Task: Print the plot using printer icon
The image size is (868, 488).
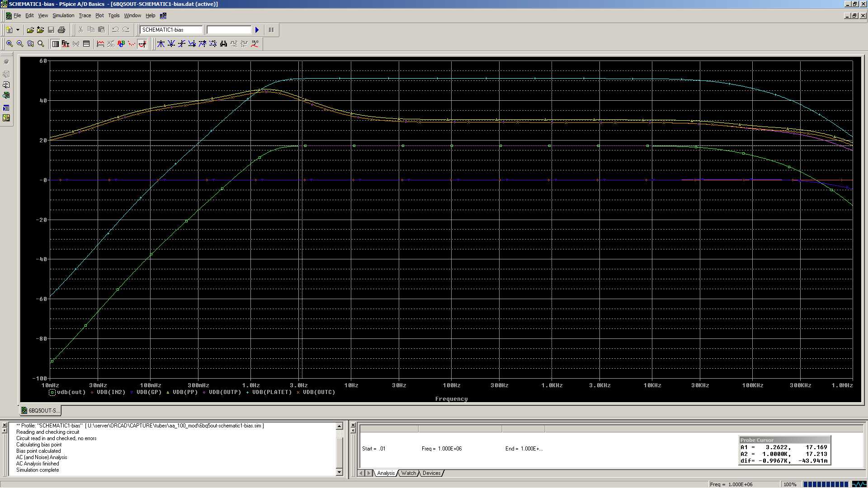Action: coord(61,30)
